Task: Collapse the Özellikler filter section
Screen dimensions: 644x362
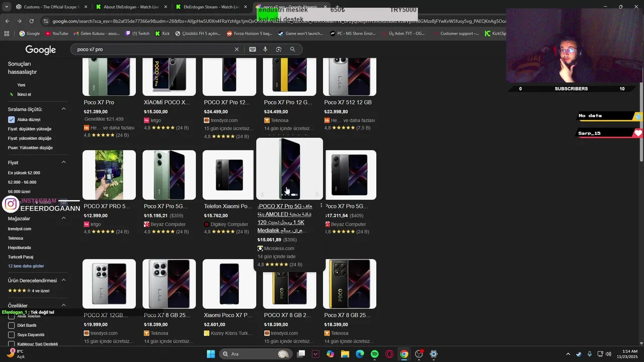Action: [x=64, y=305]
